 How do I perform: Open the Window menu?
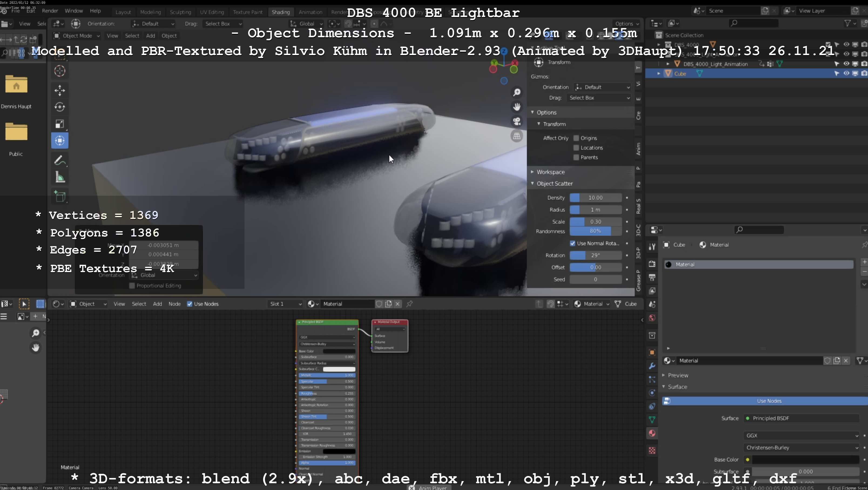click(74, 11)
